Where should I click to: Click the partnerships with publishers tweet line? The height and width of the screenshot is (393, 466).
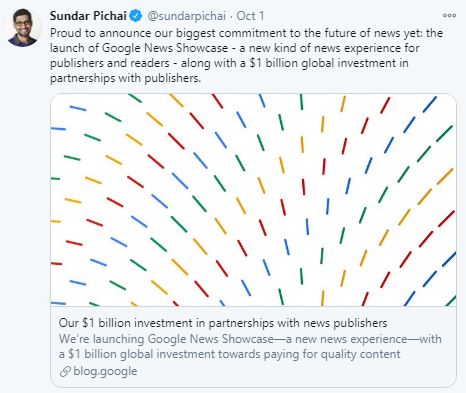coord(126,78)
